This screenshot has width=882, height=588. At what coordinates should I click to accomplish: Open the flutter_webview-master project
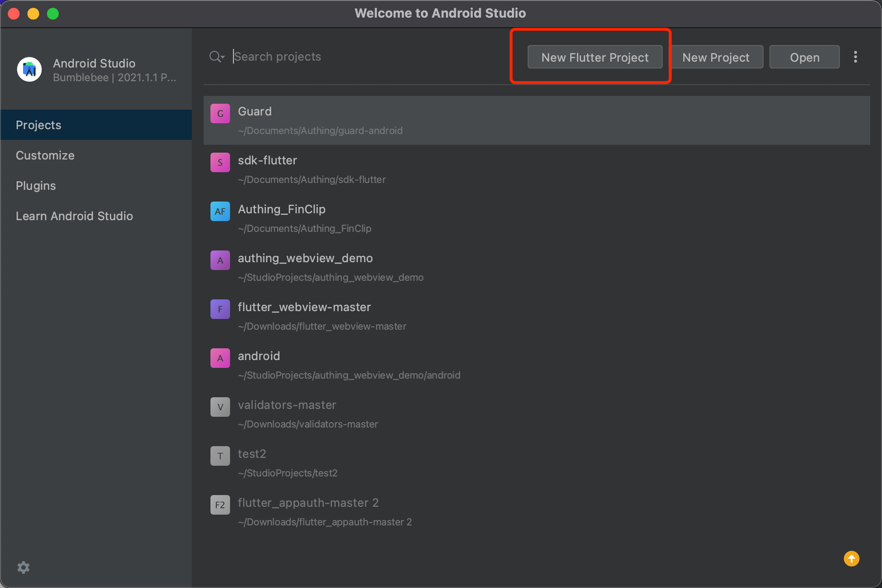coord(304,307)
